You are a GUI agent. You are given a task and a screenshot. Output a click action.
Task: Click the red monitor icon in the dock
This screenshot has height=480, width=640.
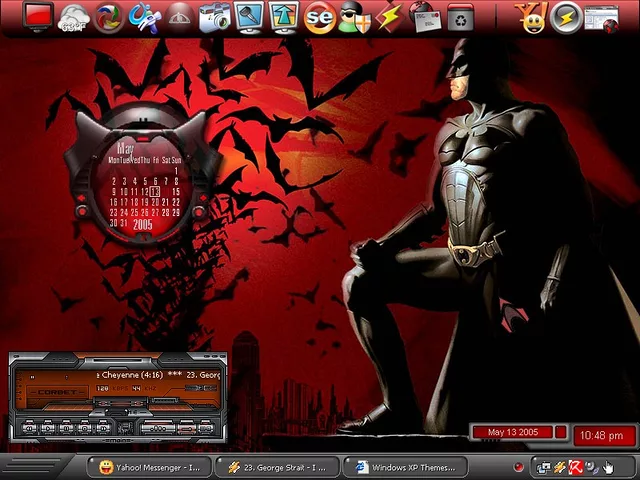coord(39,16)
